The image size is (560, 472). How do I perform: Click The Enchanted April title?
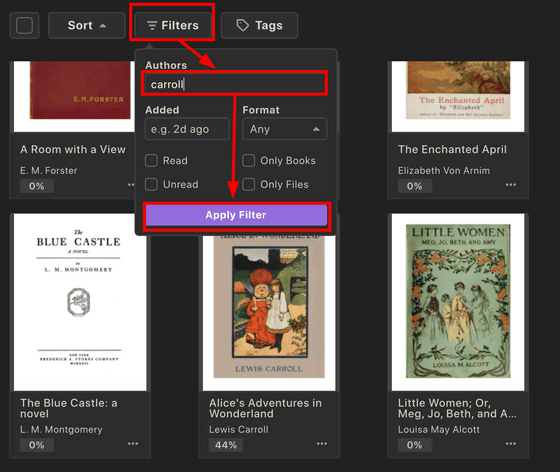452,149
